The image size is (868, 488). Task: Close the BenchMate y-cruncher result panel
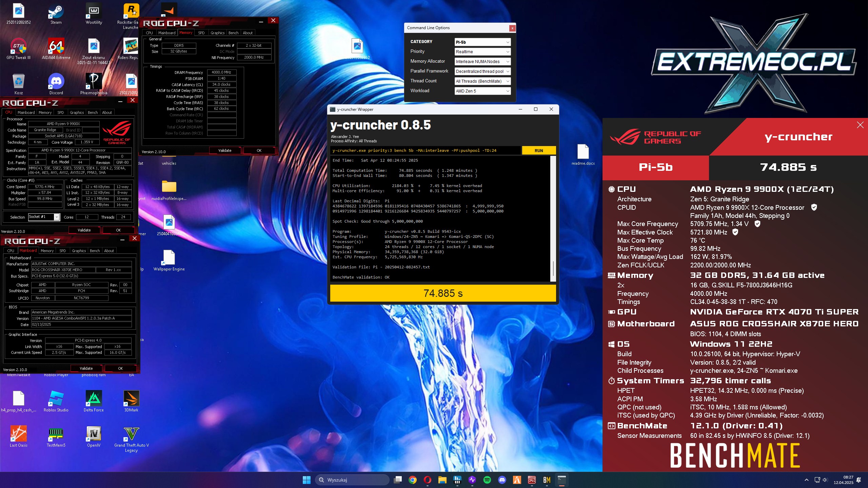(860, 125)
